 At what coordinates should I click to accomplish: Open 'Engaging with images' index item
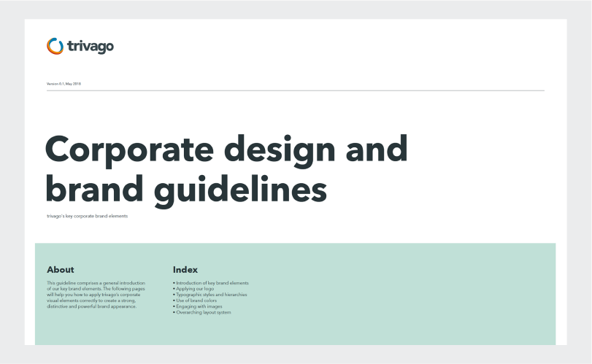(198, 306)
